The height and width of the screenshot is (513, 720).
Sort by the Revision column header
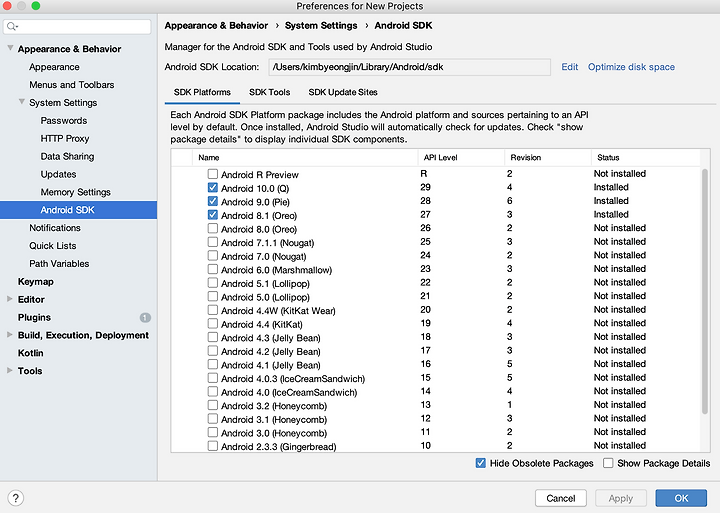[548, 158]
